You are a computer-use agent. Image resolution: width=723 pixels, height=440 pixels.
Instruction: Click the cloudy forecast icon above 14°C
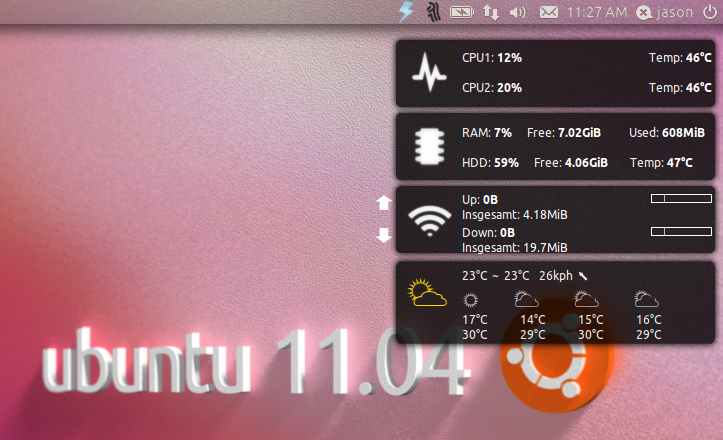526,299
